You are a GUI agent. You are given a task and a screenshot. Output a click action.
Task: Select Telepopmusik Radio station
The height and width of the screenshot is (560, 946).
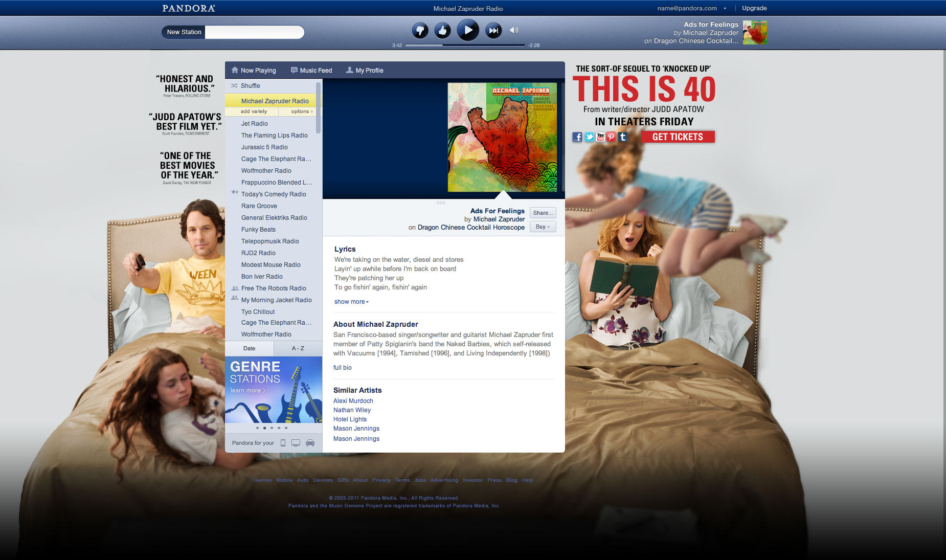[270, 241]
